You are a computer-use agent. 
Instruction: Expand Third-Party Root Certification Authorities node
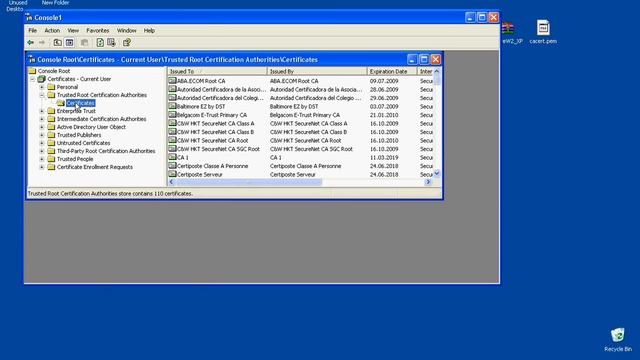(x=42, y=151)
